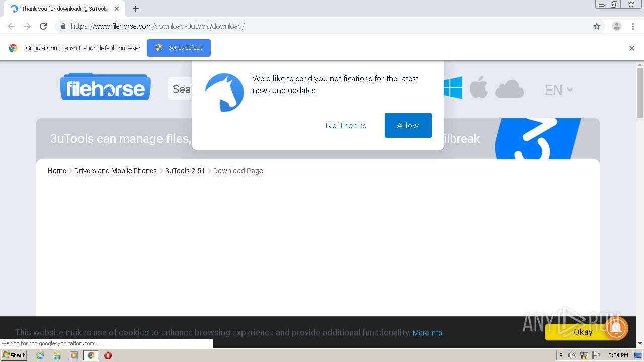Click the horse icon in notification prompt
This screenshot has width=644, height=362.
point(224,93)
